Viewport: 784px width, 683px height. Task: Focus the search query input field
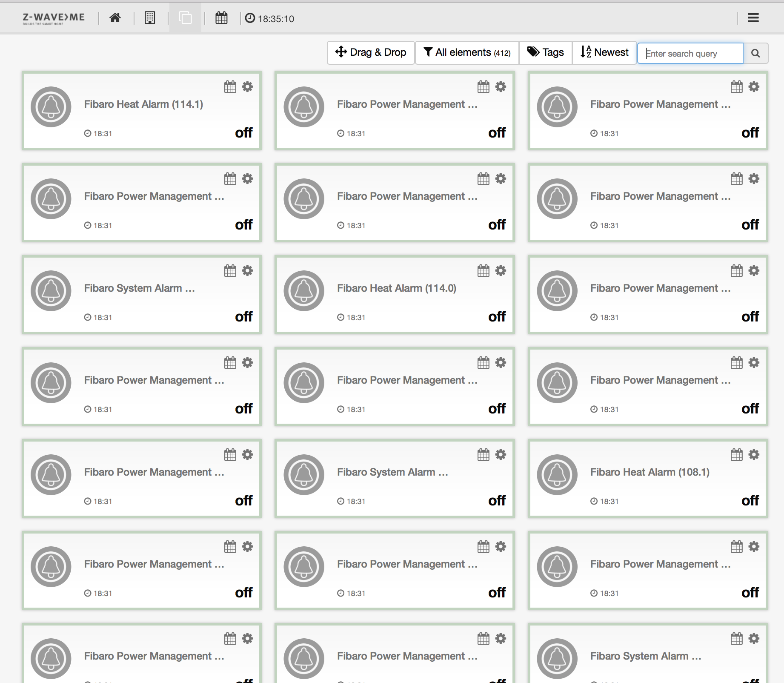[x=690, y=53]
